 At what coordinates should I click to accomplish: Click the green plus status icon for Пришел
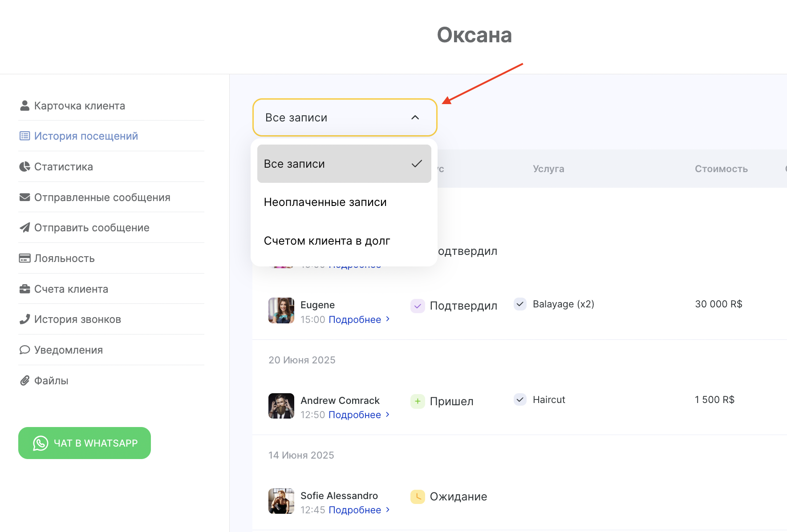tap(418, 401)
